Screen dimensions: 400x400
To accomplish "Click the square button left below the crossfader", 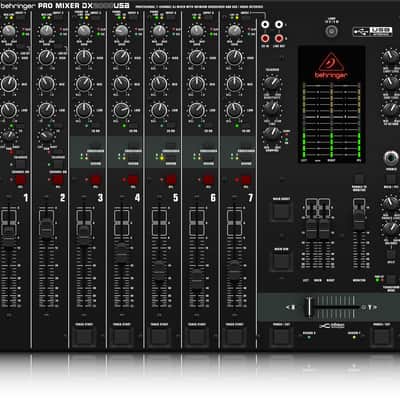I will coord(282,336).
